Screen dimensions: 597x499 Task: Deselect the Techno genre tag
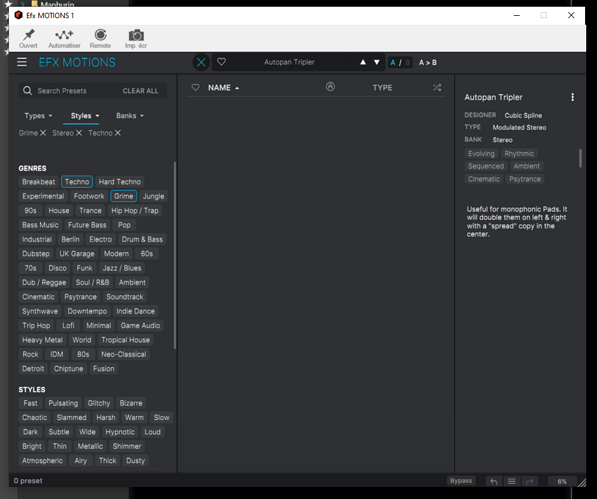77,182
